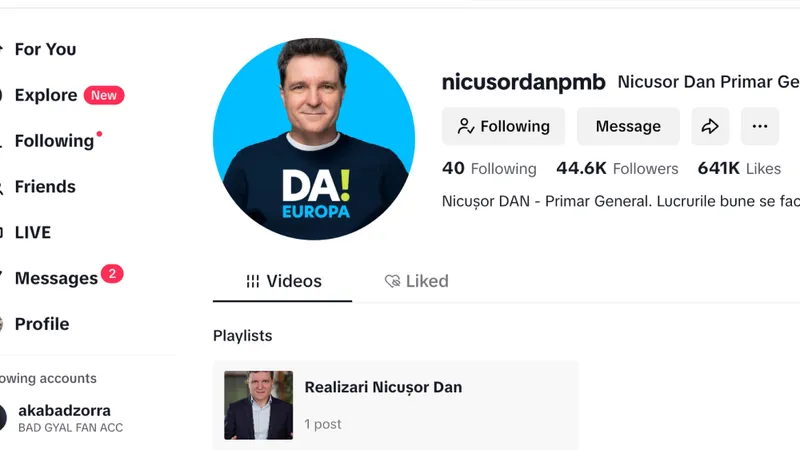Click the red New badge next to Explore
This screenshot has width=800, height=450.
104,95
